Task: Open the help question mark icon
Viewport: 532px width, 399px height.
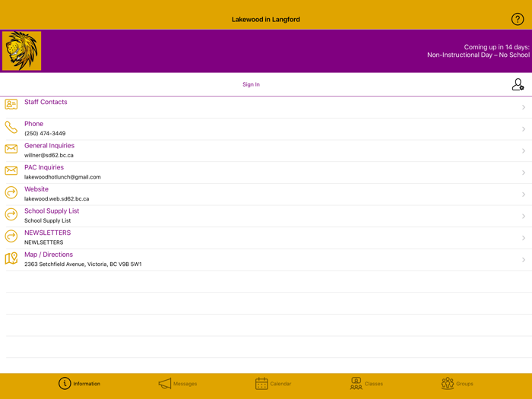Action: (518, 19)
